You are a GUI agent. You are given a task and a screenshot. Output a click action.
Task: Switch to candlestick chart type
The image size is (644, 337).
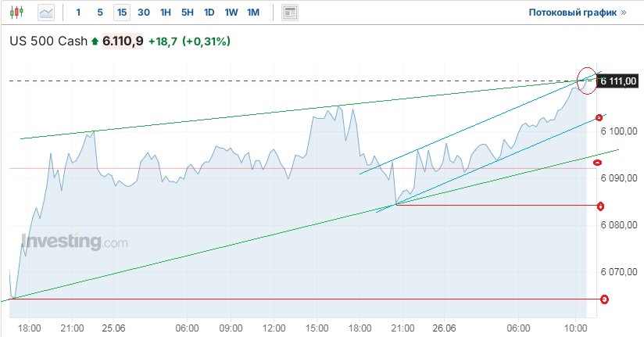[19, 13]
